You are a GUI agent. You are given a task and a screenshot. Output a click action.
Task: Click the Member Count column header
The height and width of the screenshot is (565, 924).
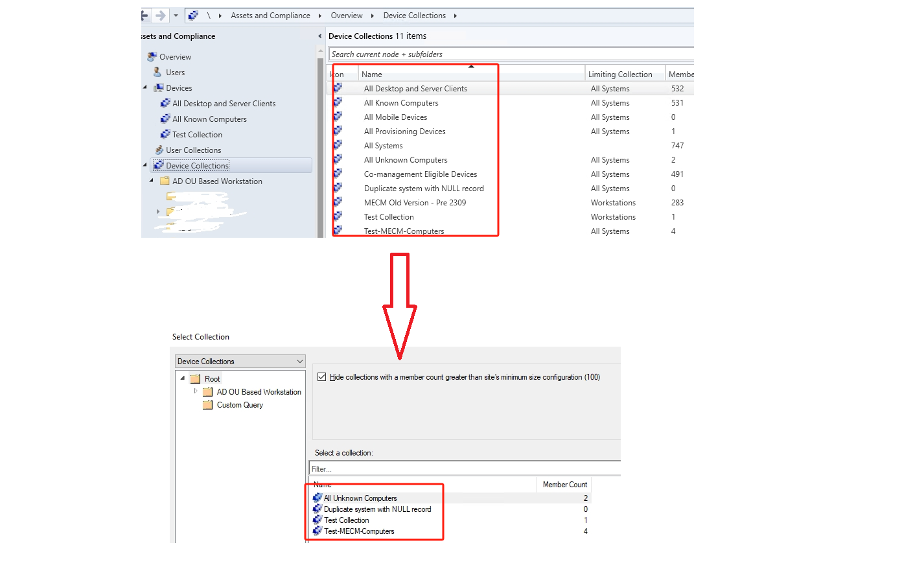pos(563,484)
